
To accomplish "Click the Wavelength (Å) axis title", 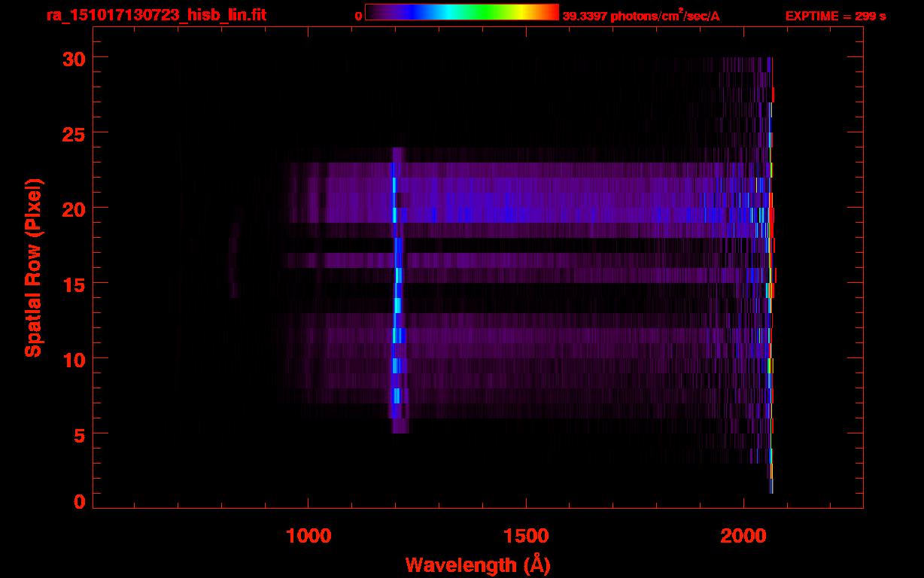I will [x=478, y=564].
